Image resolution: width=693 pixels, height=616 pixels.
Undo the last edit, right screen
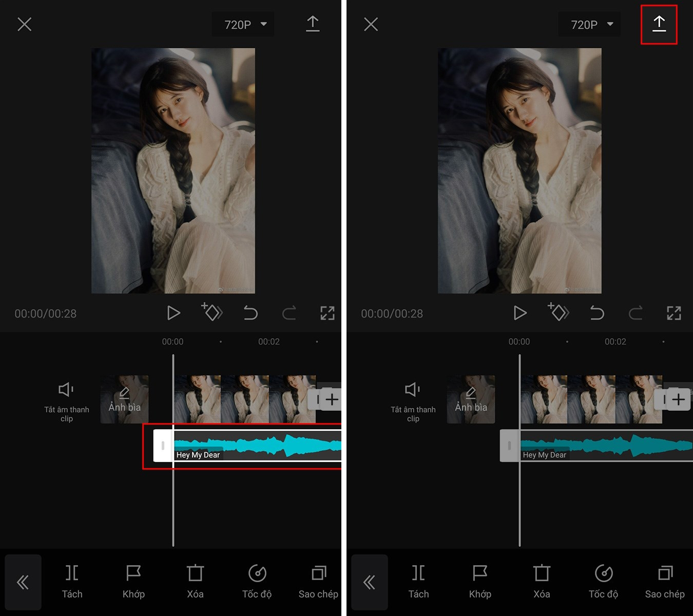pos(597,313)
